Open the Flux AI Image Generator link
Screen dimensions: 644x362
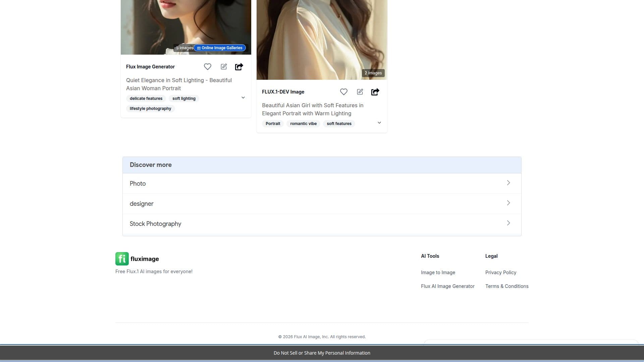click(x=448, y=286)
